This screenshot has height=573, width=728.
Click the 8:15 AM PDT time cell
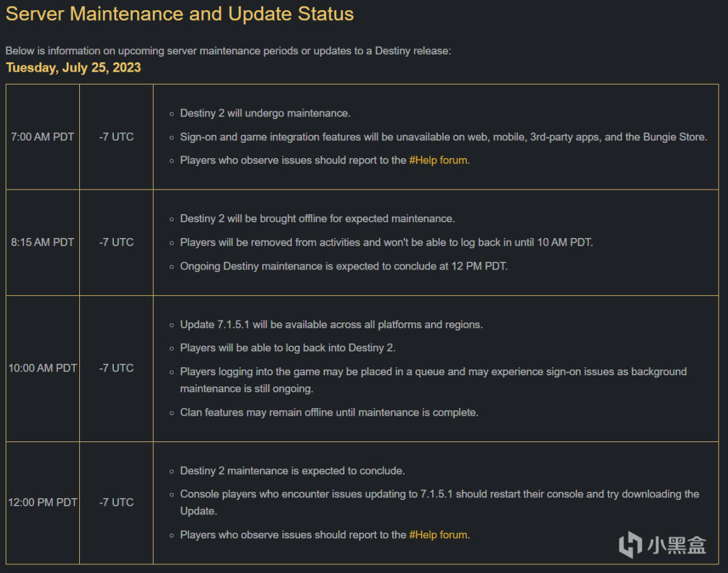(43, 242)
